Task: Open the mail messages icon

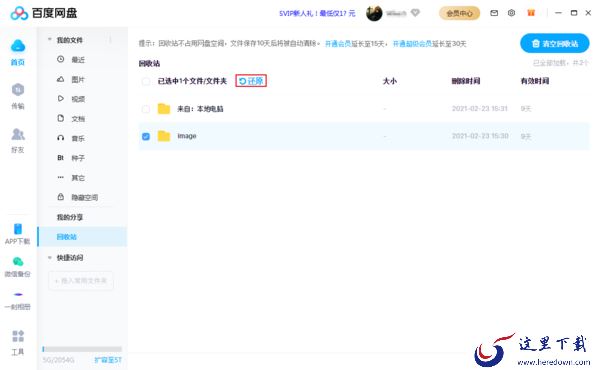Action: click(494, 13)
